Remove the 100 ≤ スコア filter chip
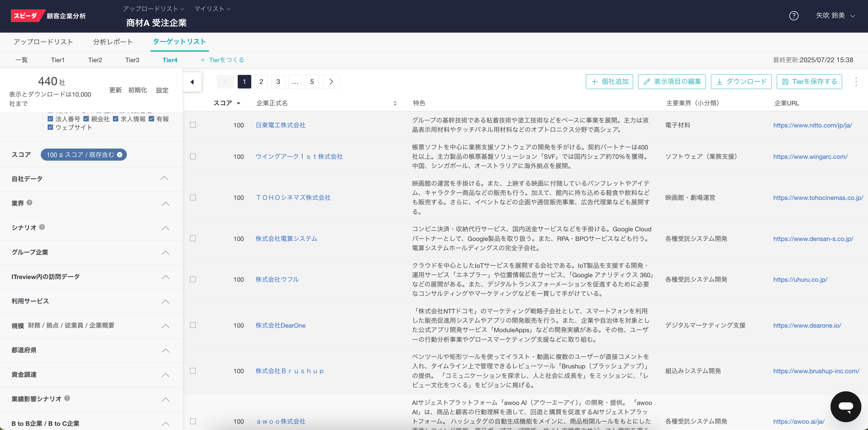Viewport: 868px width, 430px height. 120,155
